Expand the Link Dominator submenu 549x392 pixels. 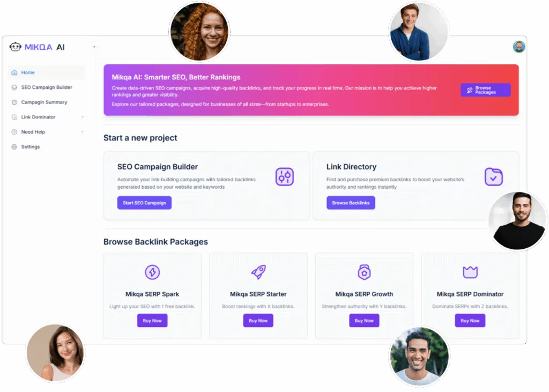point(82,117)
